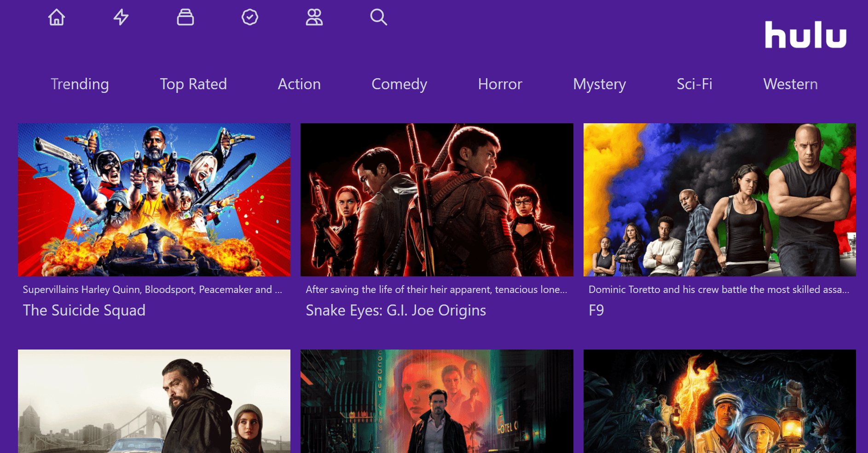Click 'After saving the life' description
Screen dimensions: 868x453
pyautogui.click(x=436, y=290)
